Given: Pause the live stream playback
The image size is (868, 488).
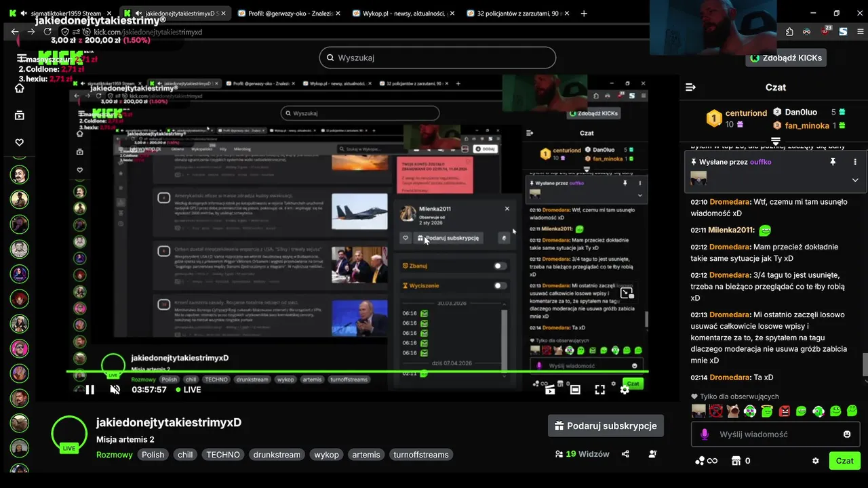Looking at the screenshot, I should [x=90, y=390].
